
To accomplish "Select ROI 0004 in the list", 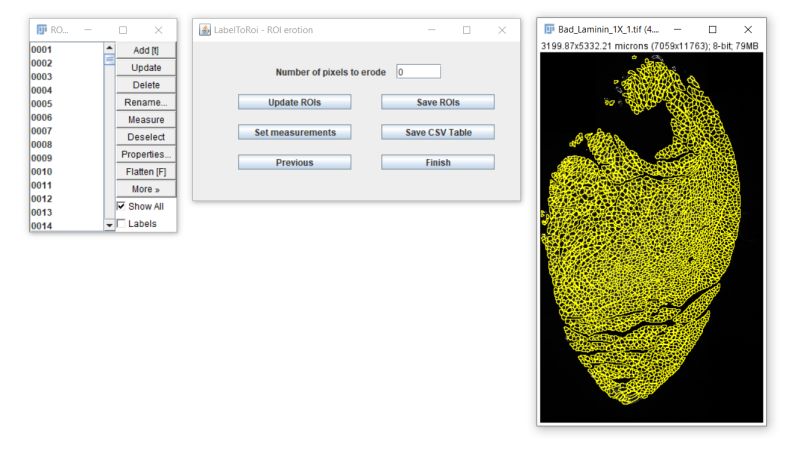I will point(66,90).
